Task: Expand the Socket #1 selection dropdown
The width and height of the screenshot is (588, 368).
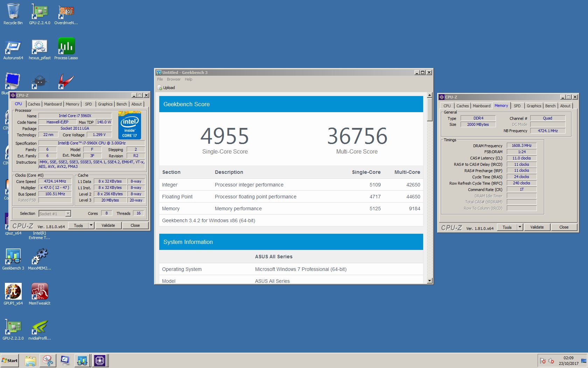Action: [x=68, y=213]
